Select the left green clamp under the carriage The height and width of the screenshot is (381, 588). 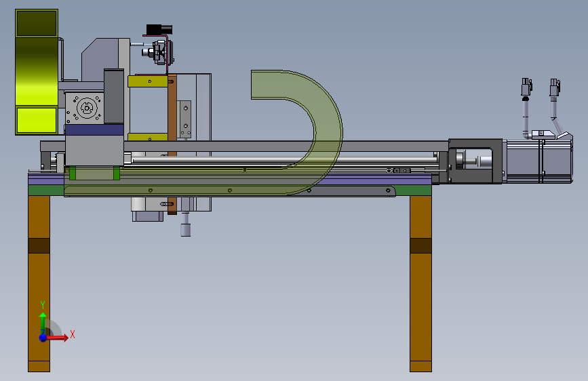73,174
